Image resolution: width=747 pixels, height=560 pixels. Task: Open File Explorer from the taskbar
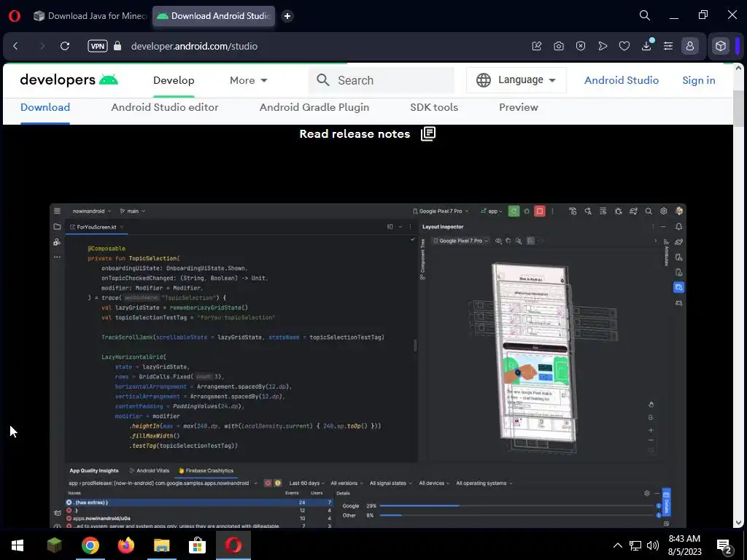coord(161,545)
